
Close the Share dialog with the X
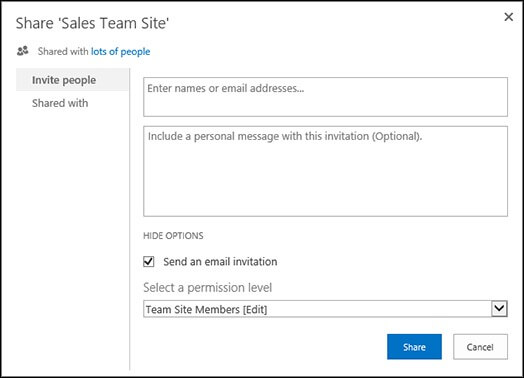(508, 17)
